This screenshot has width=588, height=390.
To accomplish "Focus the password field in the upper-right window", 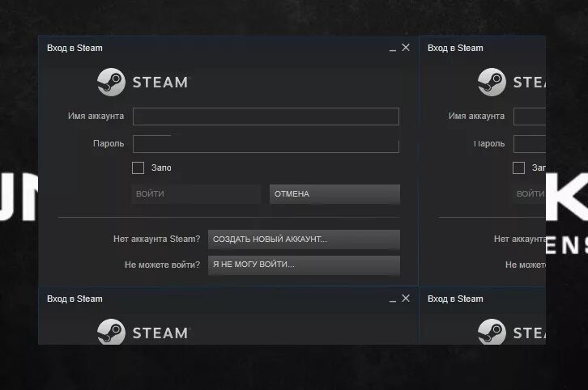I will (530, 144).
